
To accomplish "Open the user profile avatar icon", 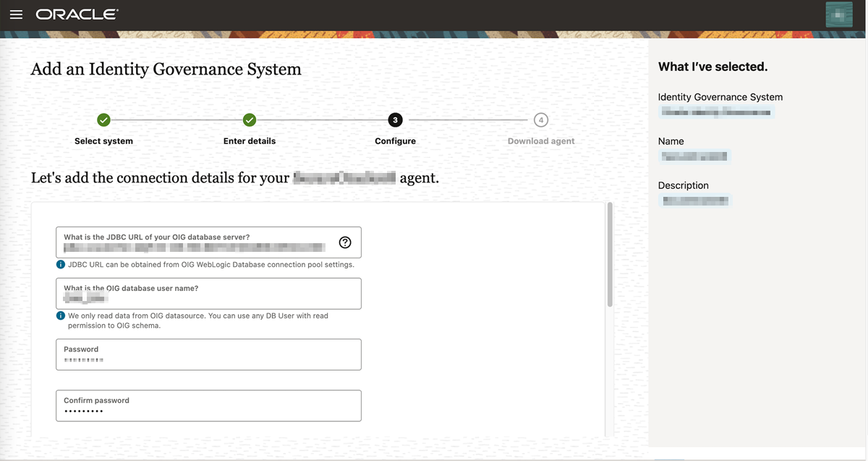I will [838, 14].
